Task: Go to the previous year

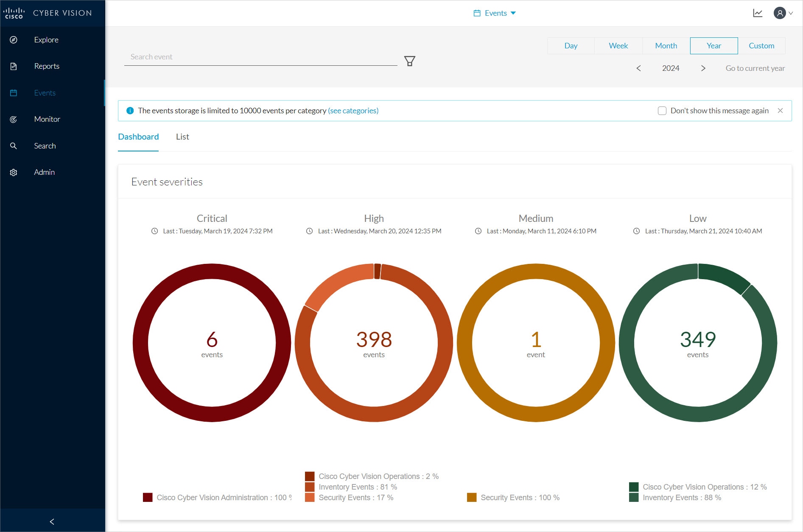Action: pos(638,68)
